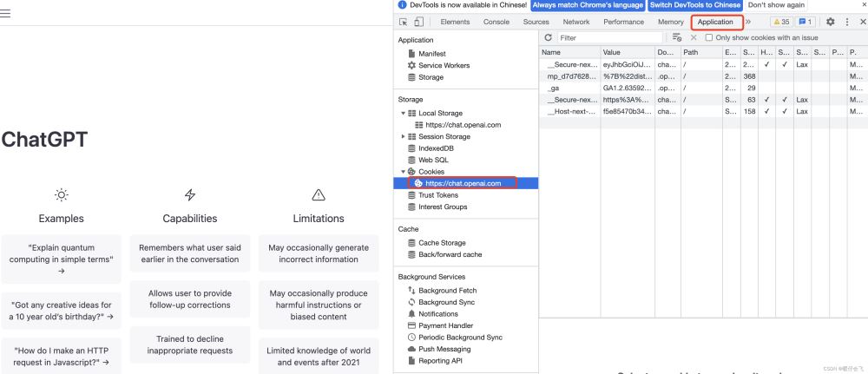
Task: Click the HTTP request in Javascript example
Action: [x=61, y=357]
